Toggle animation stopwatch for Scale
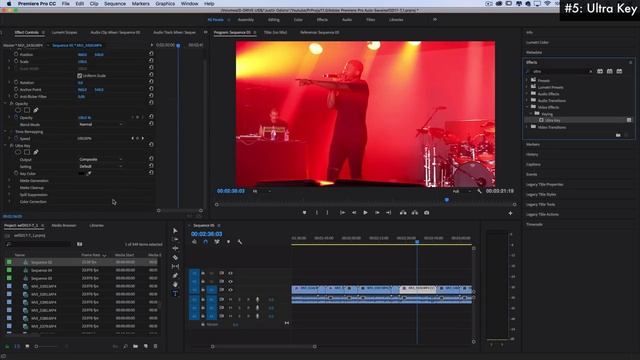This screenshot has width=640, height=360. (16, 61)
